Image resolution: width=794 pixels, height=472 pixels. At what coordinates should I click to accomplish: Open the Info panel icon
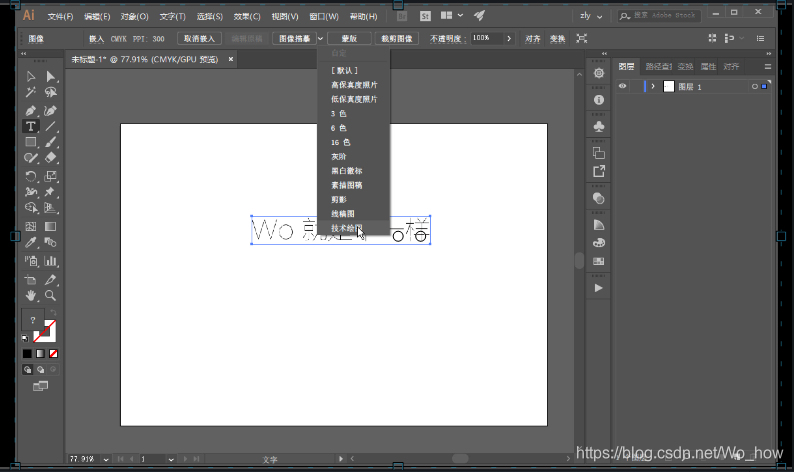599,100
